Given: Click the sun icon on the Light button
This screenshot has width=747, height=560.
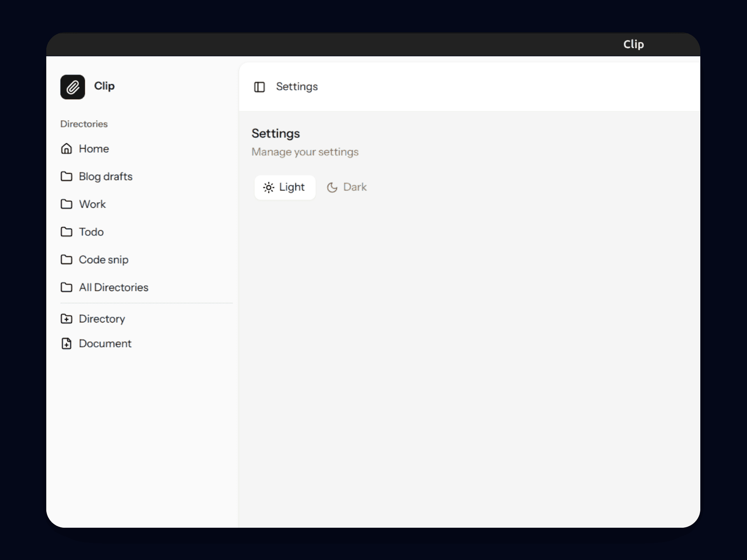Looking at the screenshot, I should coord(269,187).
